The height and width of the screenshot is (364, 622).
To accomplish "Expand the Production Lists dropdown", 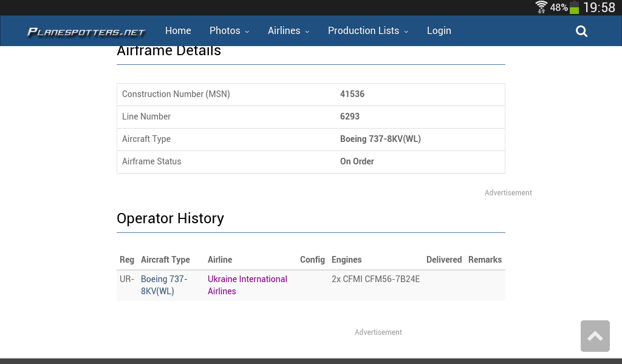I will (x=367, y=31).
